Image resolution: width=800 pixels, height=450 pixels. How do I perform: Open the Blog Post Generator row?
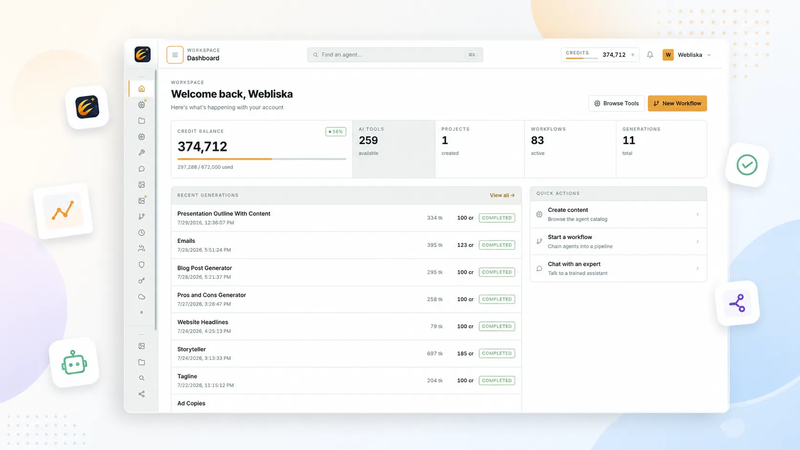point(346,272)
